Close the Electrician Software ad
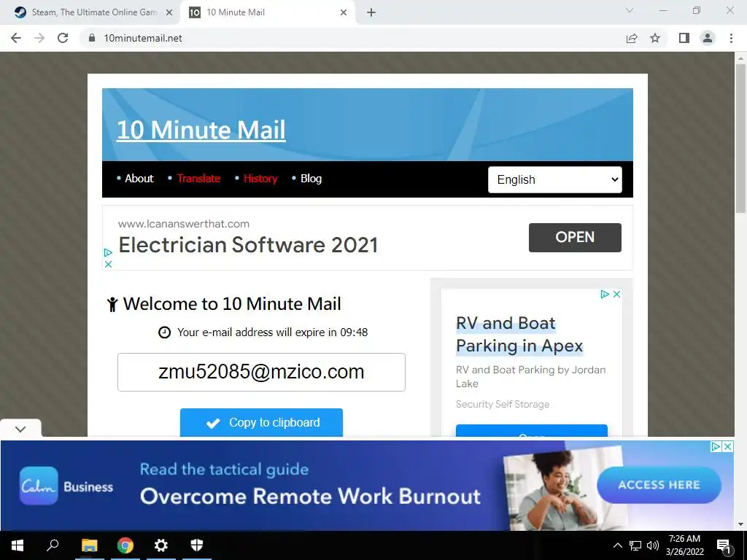Image resolution: width=747 pixels, height=560 pixels. point(108,264)
